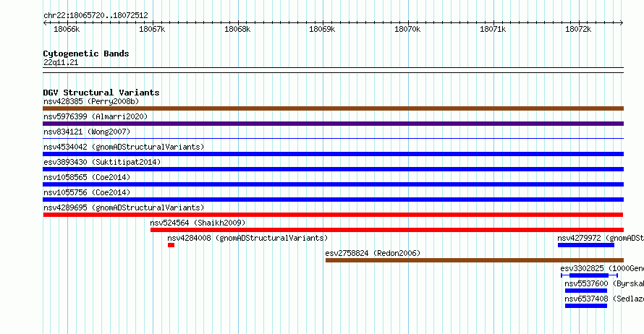The image size is (644, 334).
Task: Select the blue nsv4279972 variant bar
Action: pyautogui.click(x=585, y=245)
